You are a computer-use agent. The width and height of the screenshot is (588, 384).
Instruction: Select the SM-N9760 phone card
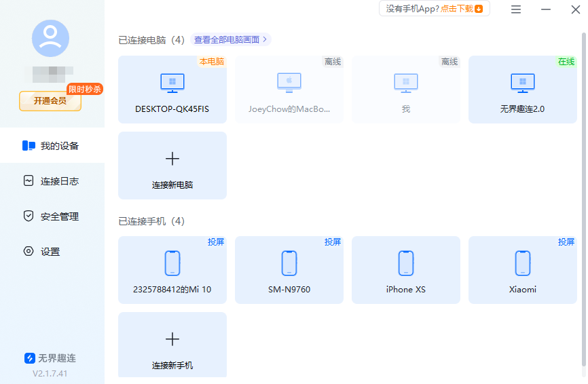click(x=289, y=270)
